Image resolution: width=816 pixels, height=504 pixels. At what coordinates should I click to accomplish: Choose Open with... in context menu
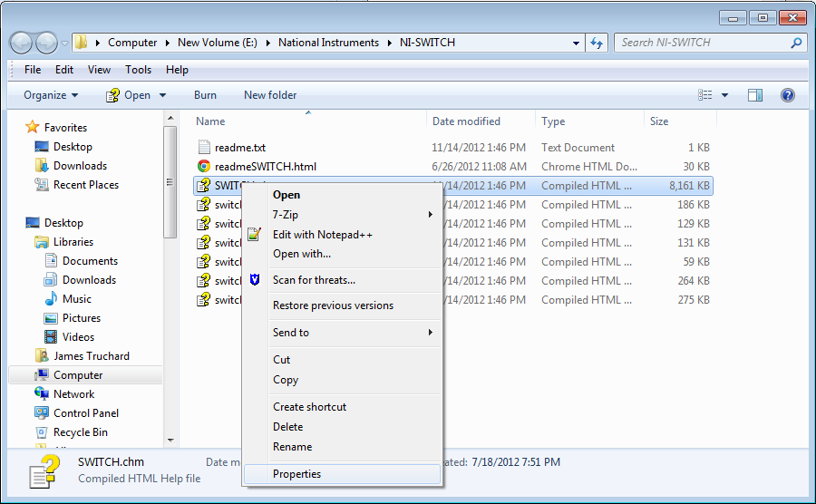[302, 254]
